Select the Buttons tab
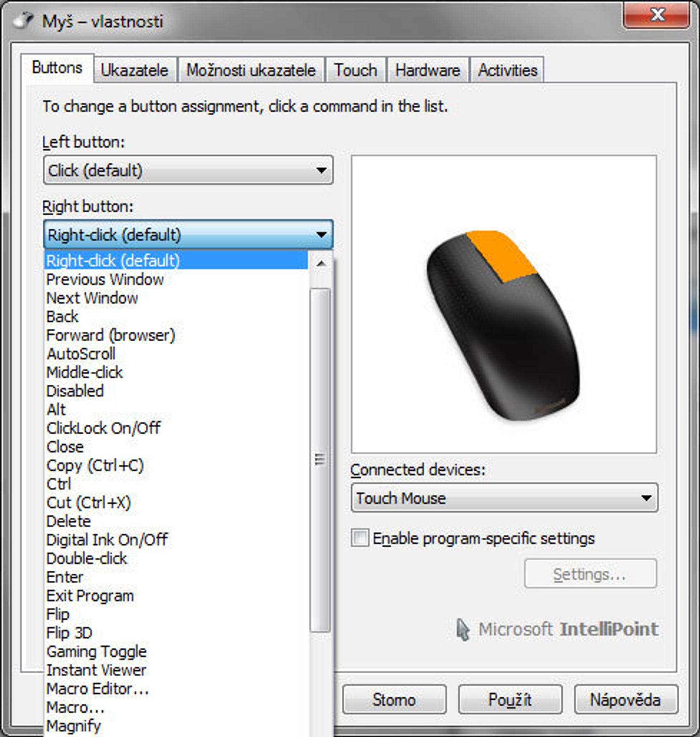Screen dimensions: 700x737 pos(57,68)
